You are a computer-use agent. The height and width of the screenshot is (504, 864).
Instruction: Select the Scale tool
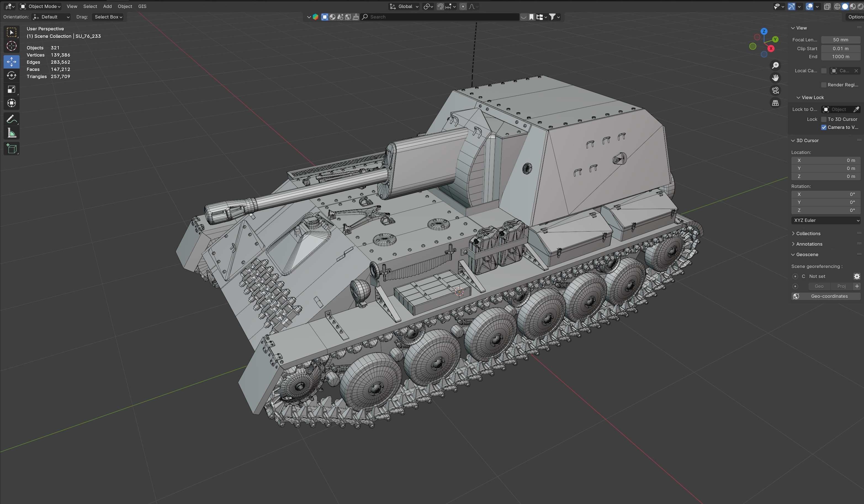(11, 89)
